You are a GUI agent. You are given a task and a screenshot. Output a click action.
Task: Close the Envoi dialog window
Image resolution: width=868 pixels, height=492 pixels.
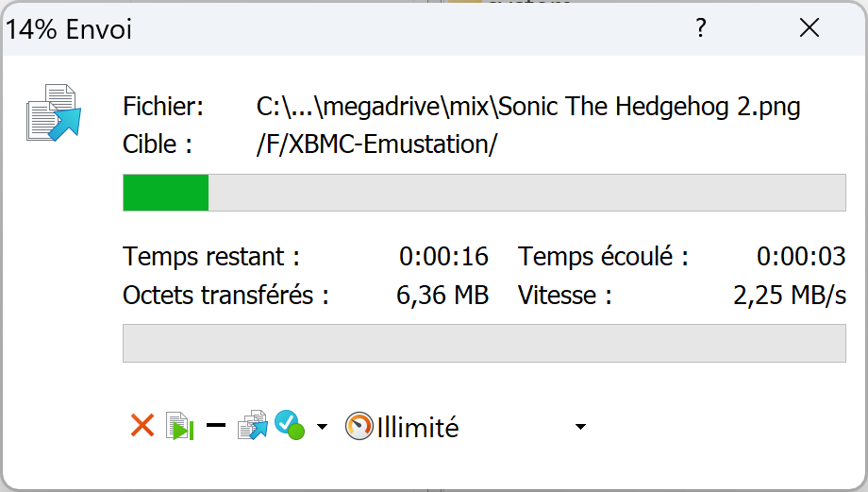point(810,27)
